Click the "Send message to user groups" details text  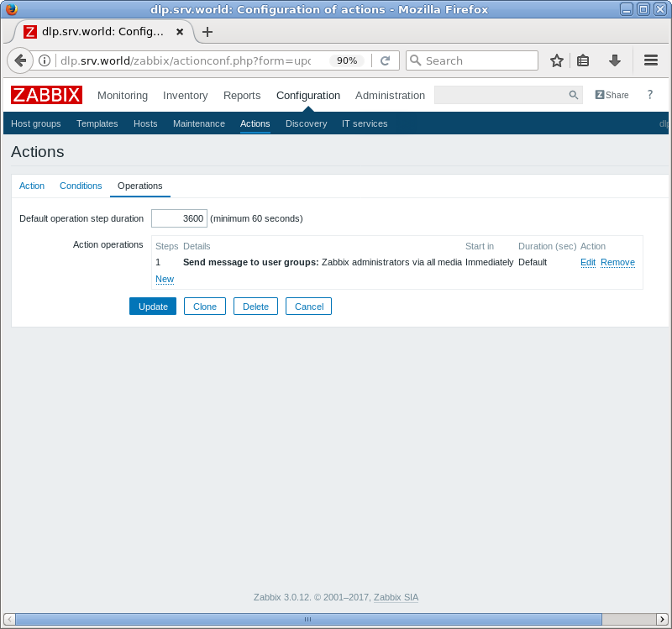pos(250,262)
